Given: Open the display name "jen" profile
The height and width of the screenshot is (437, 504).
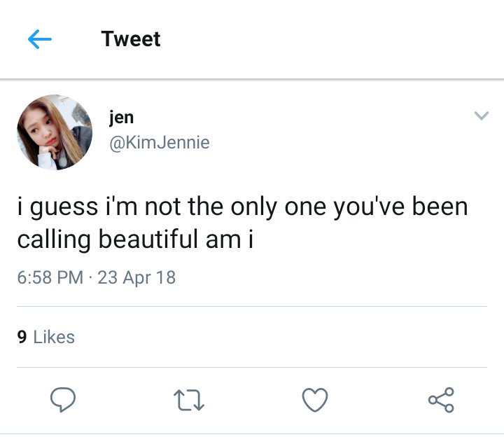Looking at the screenshot, I should (x=121, y=118).
